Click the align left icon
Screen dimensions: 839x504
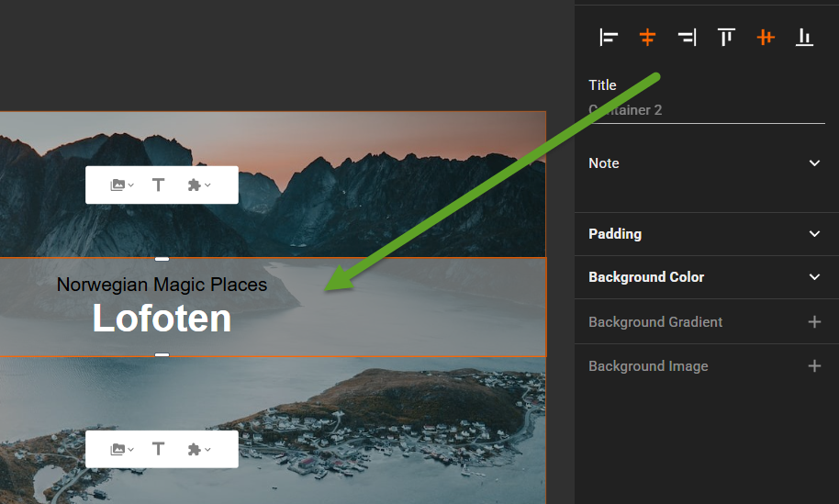609,37
